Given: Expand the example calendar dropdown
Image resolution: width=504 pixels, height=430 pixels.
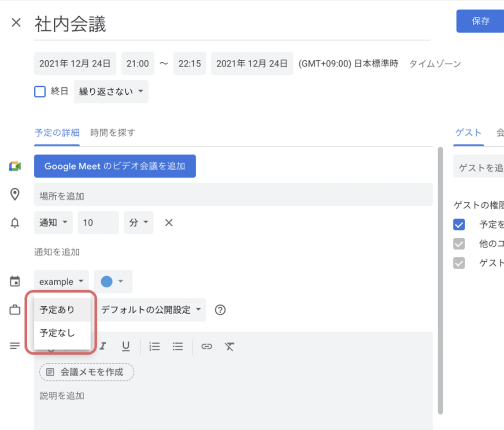Looking at the screenshot, I should pos(61,282).
